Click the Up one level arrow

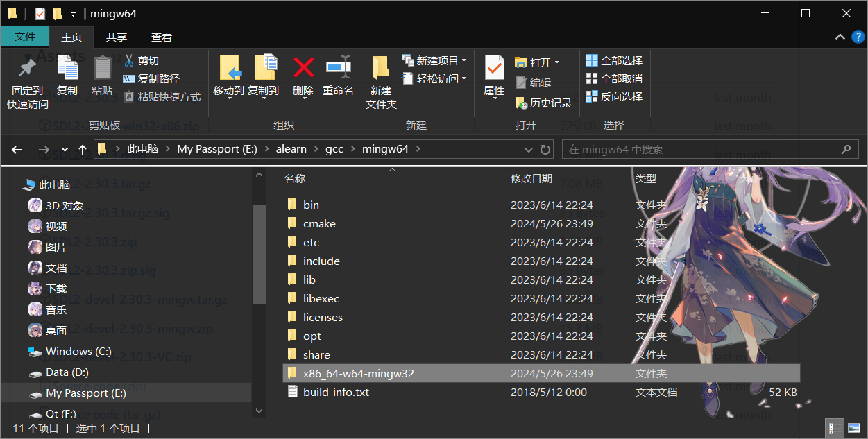(x=83, y=149)
